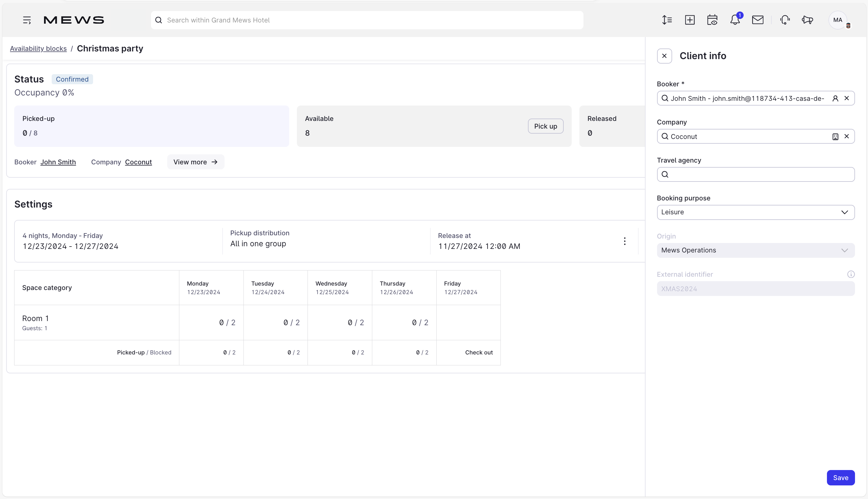Open the MA profile avatar
This screenshot has width=868, height=499.
838,20
